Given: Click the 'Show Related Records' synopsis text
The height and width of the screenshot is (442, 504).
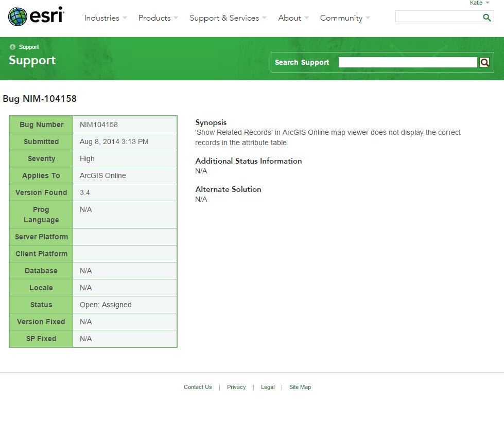Looking at the screenshot, I should coord(328,137).
